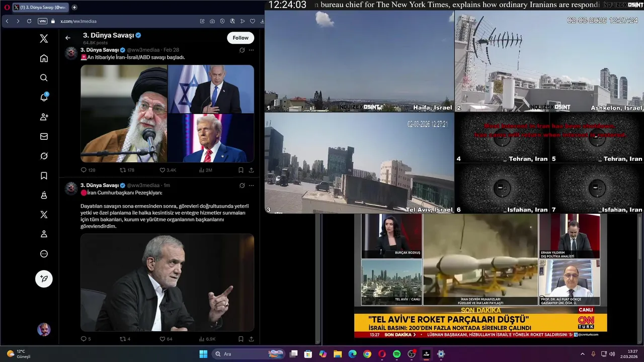Open more options on the Pezeşkiyan post
Viewport: 644px width, 362px height.
click(x=251, y=186)
